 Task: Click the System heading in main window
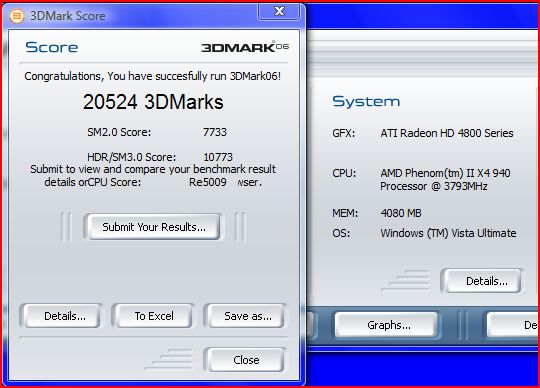coord(366,102)
